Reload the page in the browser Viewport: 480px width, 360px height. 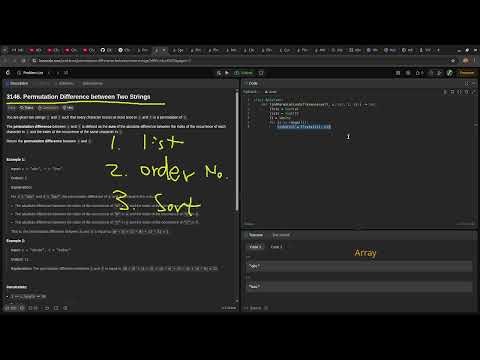pos(23,61)
